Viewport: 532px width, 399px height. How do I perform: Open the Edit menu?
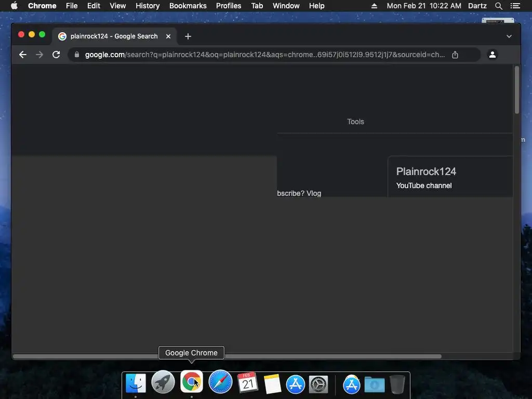tap(94, 6)
